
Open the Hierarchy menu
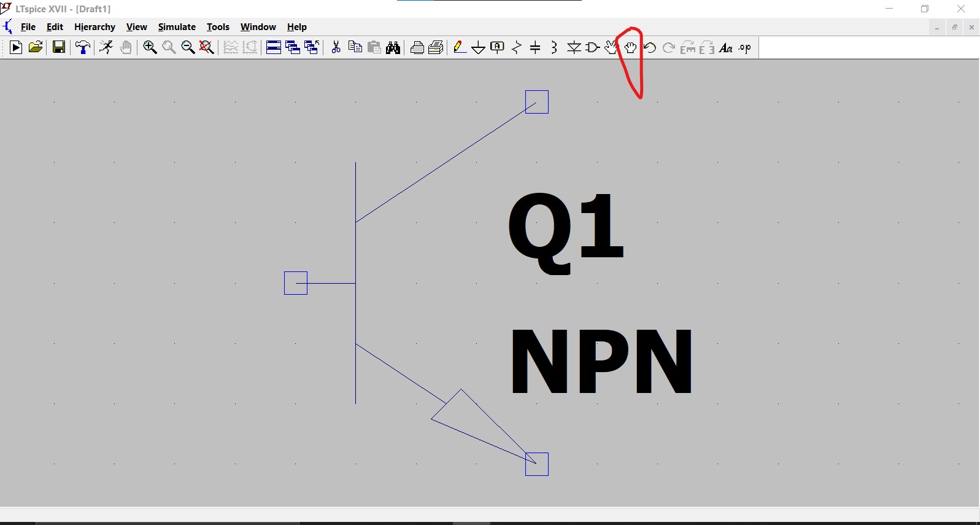[95, 27]
